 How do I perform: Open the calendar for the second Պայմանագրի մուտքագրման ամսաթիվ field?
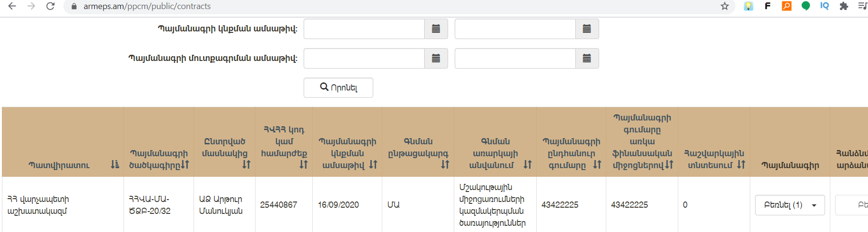click(x=587, y=59)
